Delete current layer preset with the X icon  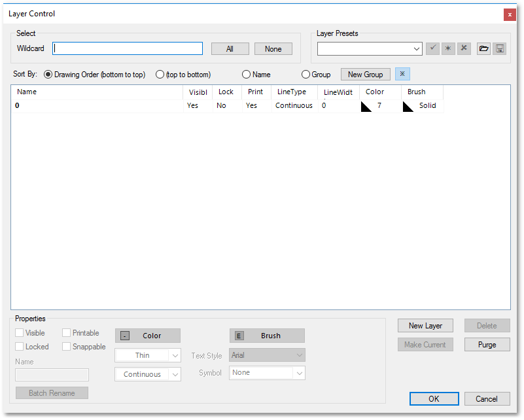(x=464, y=48)
